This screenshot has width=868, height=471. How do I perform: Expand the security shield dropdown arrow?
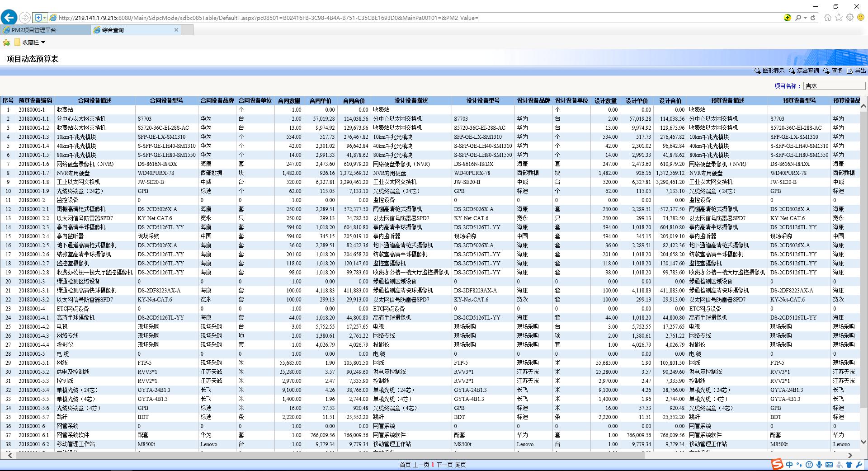[44, 18]
